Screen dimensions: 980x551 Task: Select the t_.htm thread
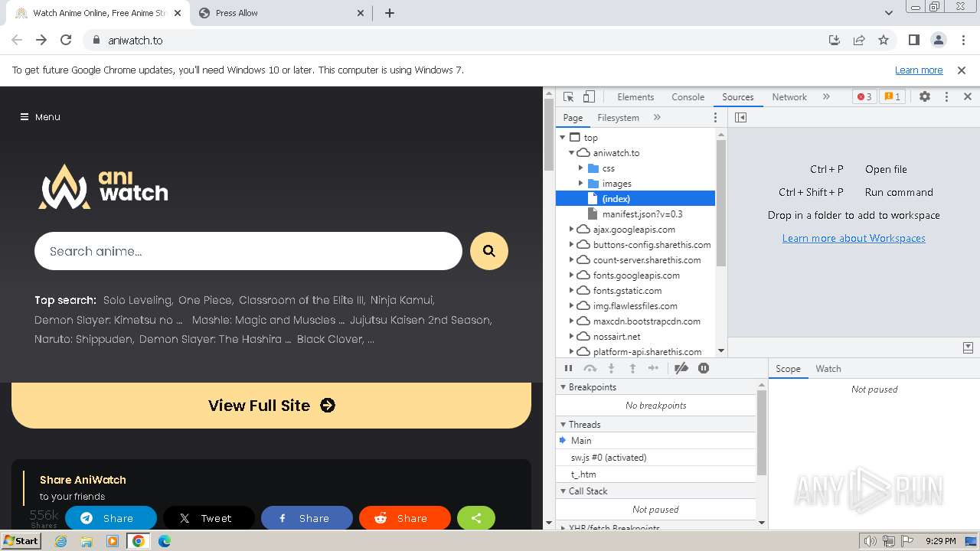[x=656, y=474]
